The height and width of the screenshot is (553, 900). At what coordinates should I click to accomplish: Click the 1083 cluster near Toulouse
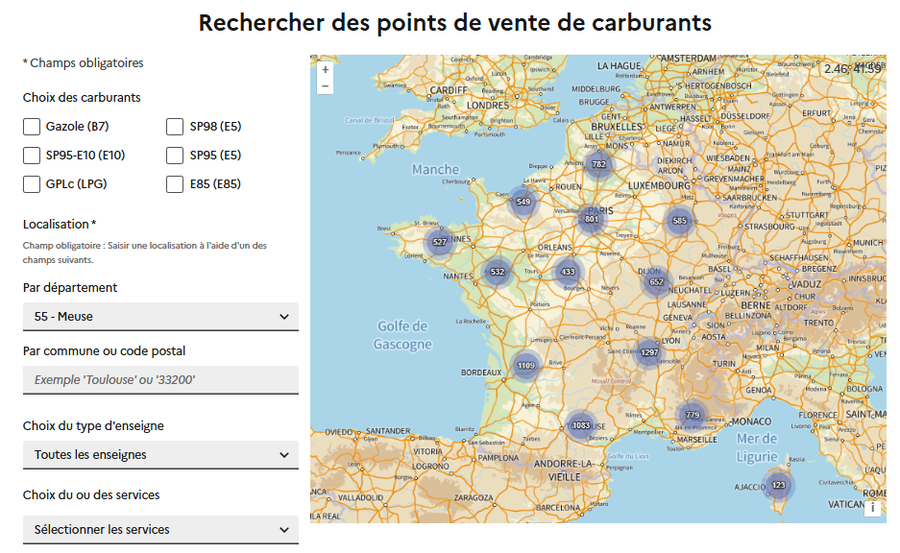(581, 426)
